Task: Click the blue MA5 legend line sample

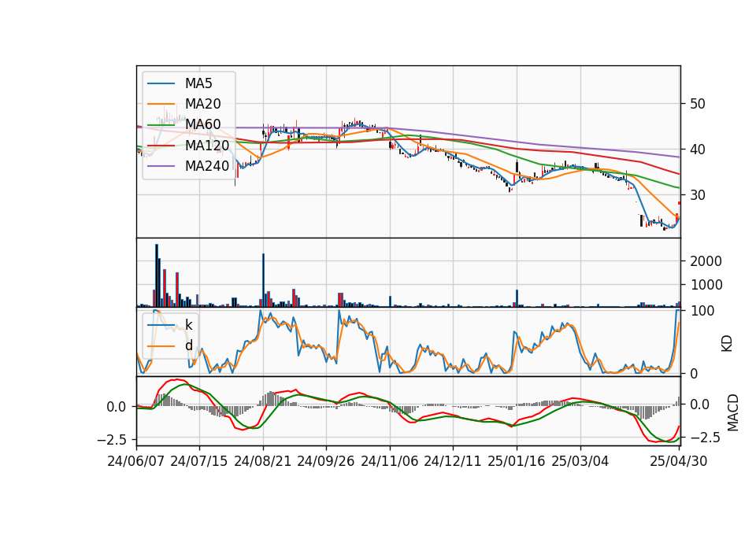Action: click(161, 84)
